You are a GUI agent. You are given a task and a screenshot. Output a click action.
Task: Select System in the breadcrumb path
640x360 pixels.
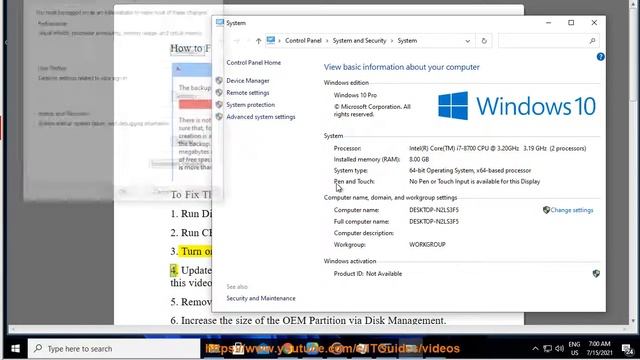point(407,41)
